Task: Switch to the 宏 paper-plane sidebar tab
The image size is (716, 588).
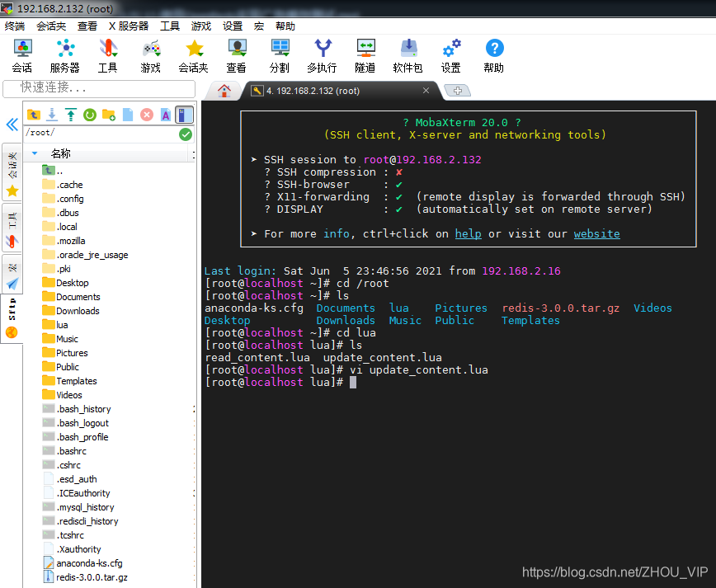Action: (x=12, y=274)
